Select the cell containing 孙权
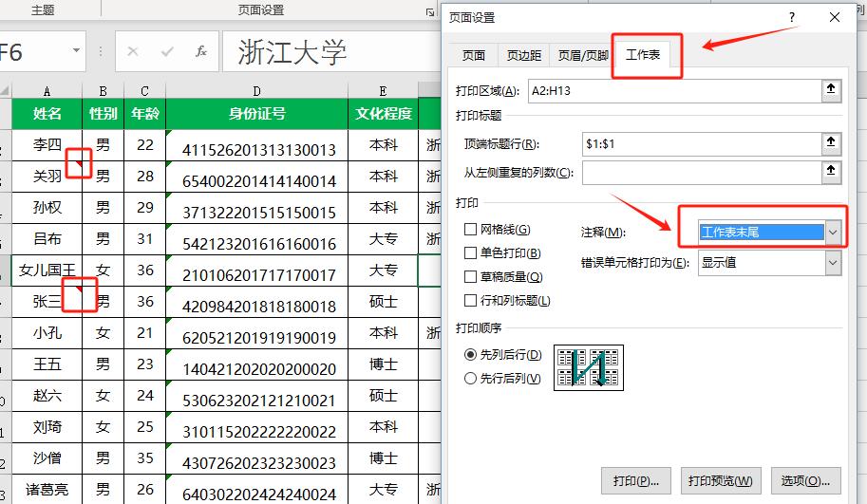The height and width of the screenshot is (504, 867). point(47,208)
